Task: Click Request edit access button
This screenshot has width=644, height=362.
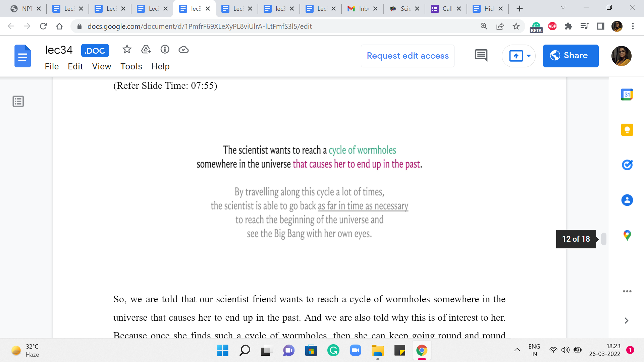Action: tap(408, 56)
